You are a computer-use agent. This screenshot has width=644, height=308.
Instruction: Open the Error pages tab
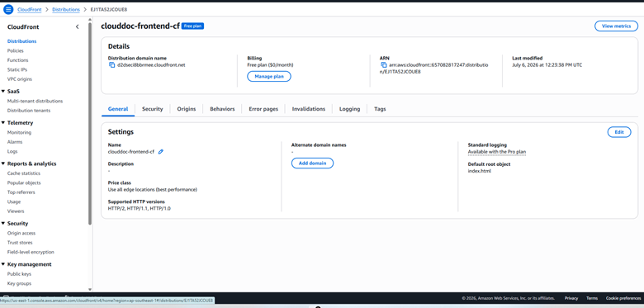click(x=263, y=109)
